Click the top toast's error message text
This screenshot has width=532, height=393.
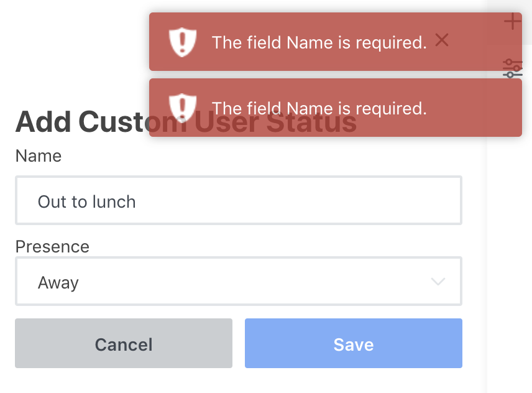[319, 42]
